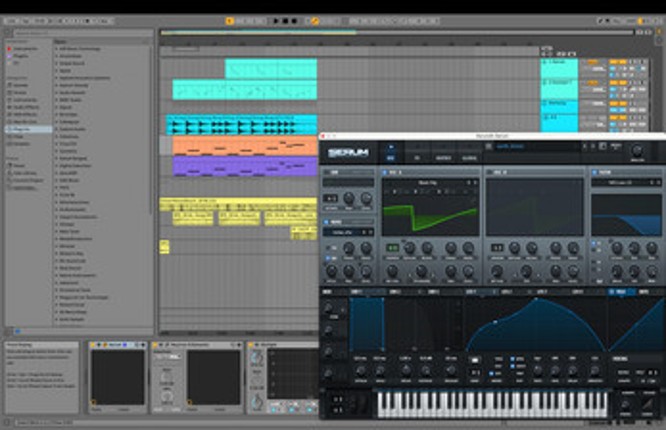This screenshot has width=666, height=430.
Task: Arm the Ableton arrangement record button
Action: [294, 21]
